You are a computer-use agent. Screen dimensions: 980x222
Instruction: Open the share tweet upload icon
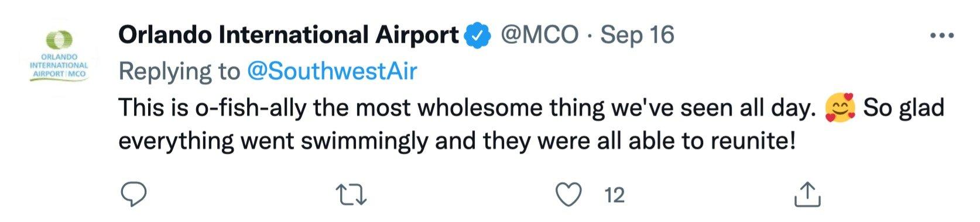pos(807,195)
